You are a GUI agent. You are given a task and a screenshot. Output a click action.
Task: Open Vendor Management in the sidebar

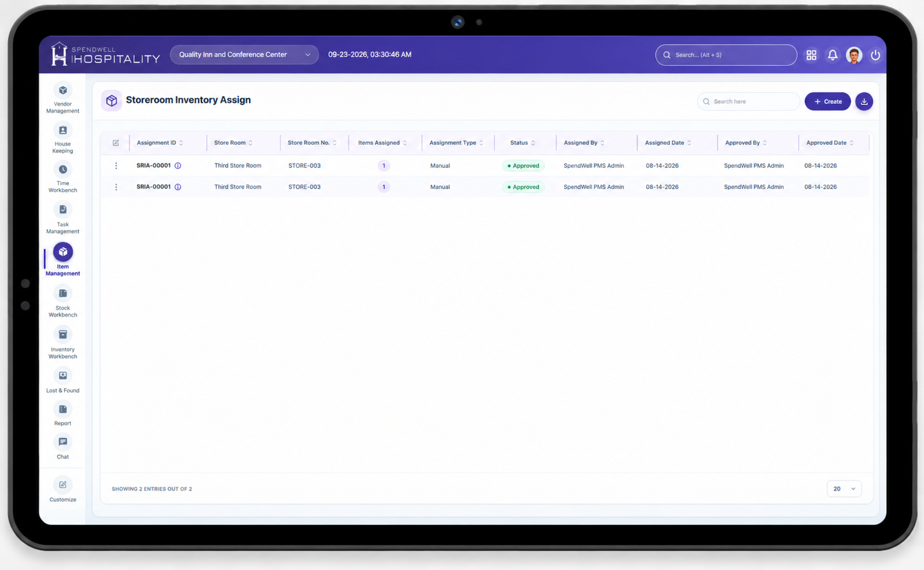[62, 98]
